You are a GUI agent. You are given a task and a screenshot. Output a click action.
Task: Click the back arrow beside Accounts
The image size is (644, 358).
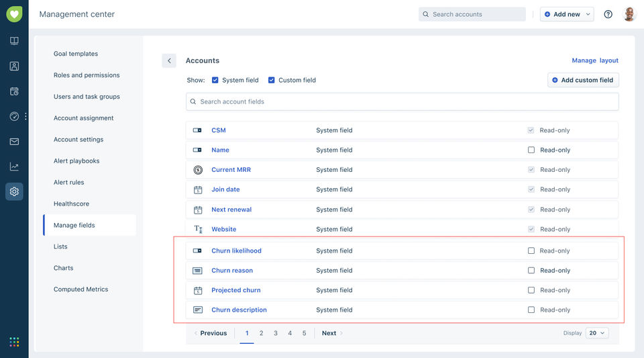click(x=169, y=60)
